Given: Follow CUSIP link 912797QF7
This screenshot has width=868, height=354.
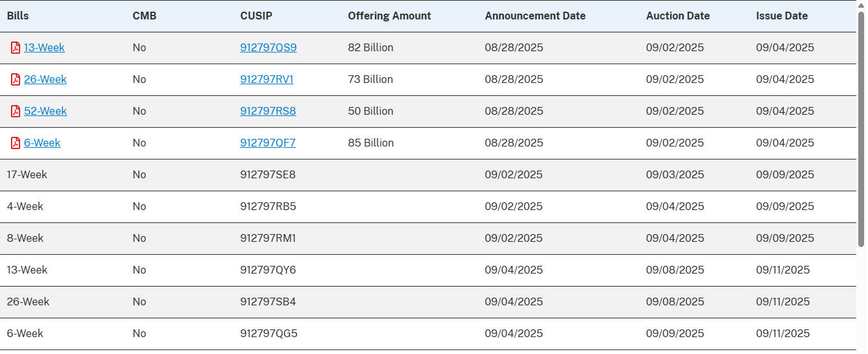Looking at the screenshot, I should pos(268,143).
